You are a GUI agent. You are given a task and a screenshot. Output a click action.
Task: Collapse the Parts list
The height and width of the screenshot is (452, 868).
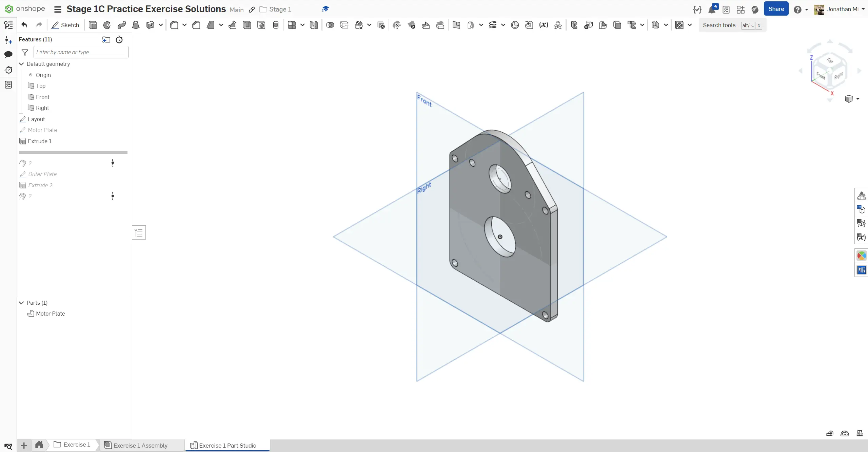tap(21, 303)
